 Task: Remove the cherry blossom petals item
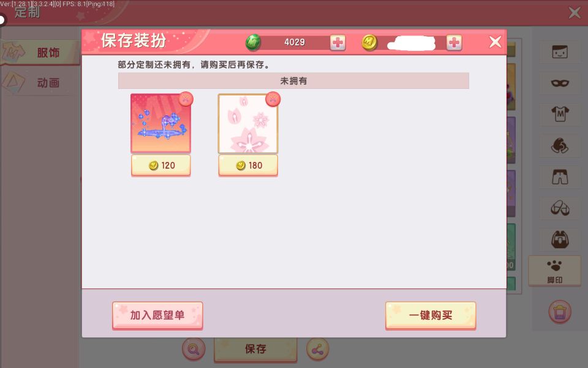[273, 99]
